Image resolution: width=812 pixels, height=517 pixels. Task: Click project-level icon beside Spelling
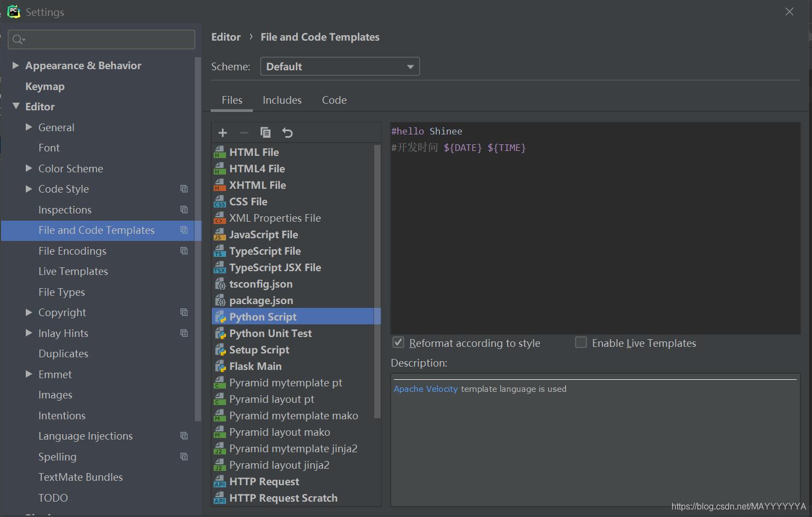point(184,457)
